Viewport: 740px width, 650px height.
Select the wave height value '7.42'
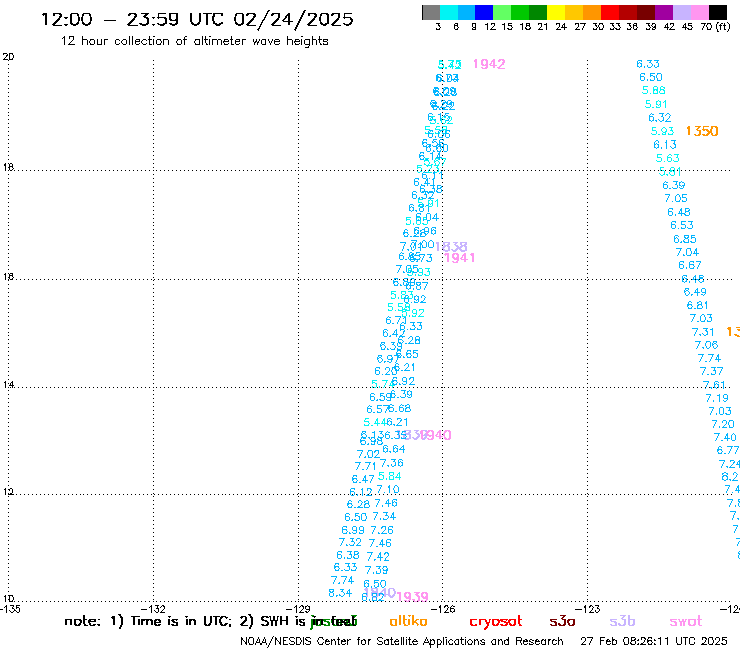(378, 557)
